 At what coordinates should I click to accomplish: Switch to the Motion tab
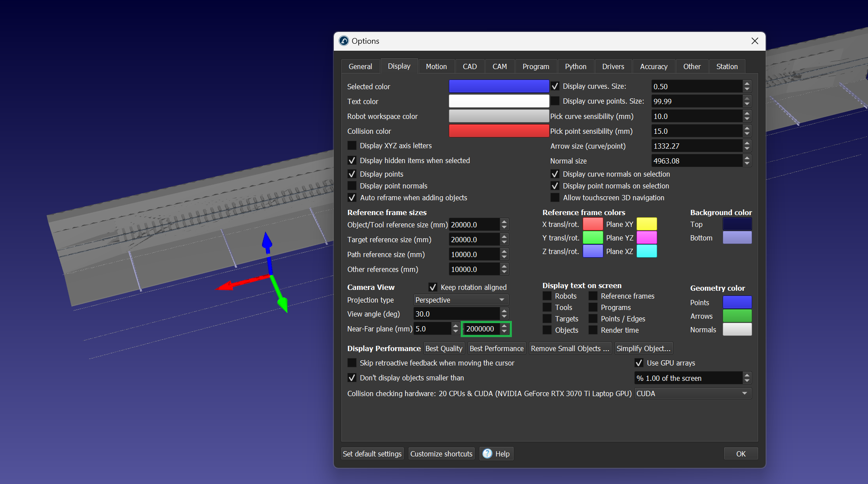coord(436,66)
